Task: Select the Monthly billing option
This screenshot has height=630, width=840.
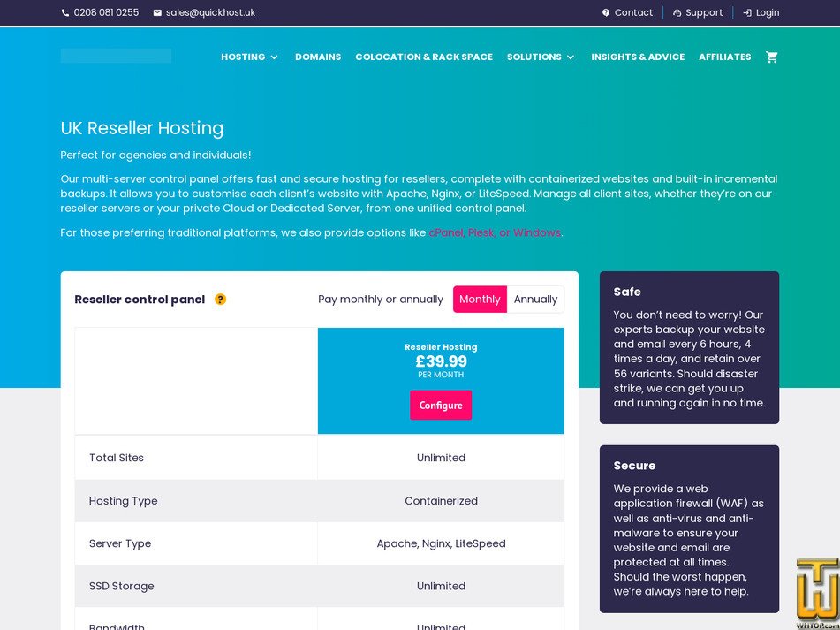Action: (x=480, y=300)
